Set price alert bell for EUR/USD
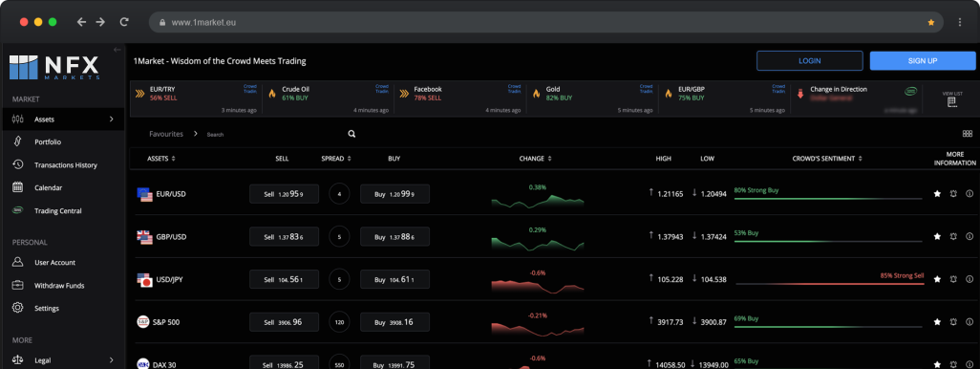Screen dimensions: 980x369 (953, 194)
